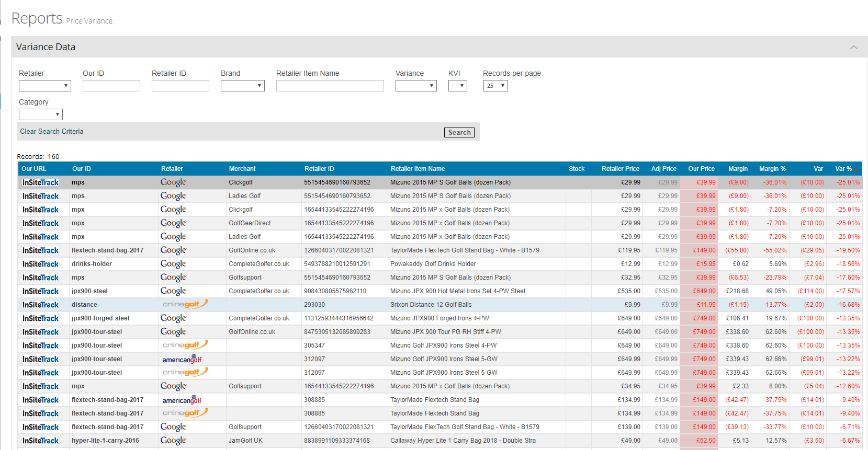Click Retailer ID 5493788210012591291
The height and width of the screenshot is (450, 868).
click(x=337, y=264)
